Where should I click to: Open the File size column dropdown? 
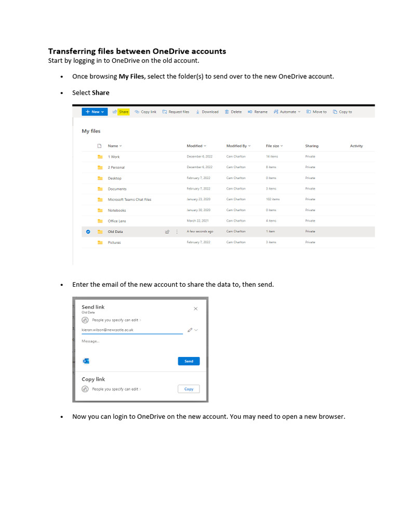click(x=274, y=146)
